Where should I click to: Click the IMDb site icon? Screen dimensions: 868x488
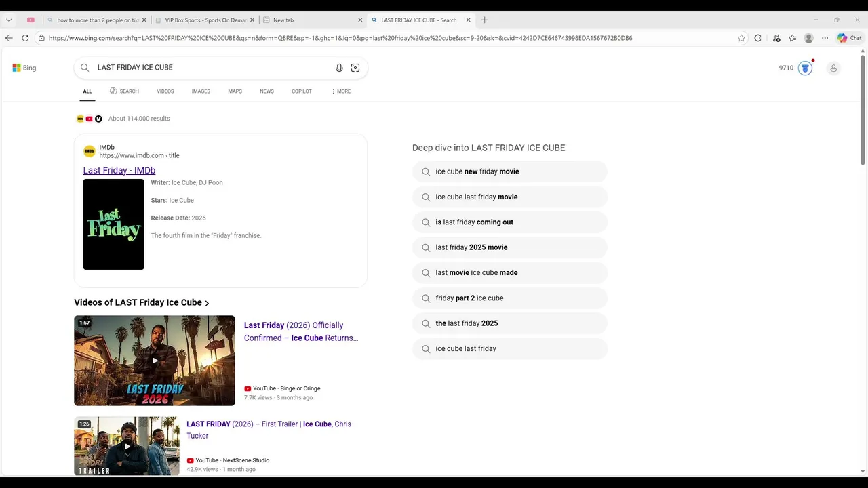90,151
